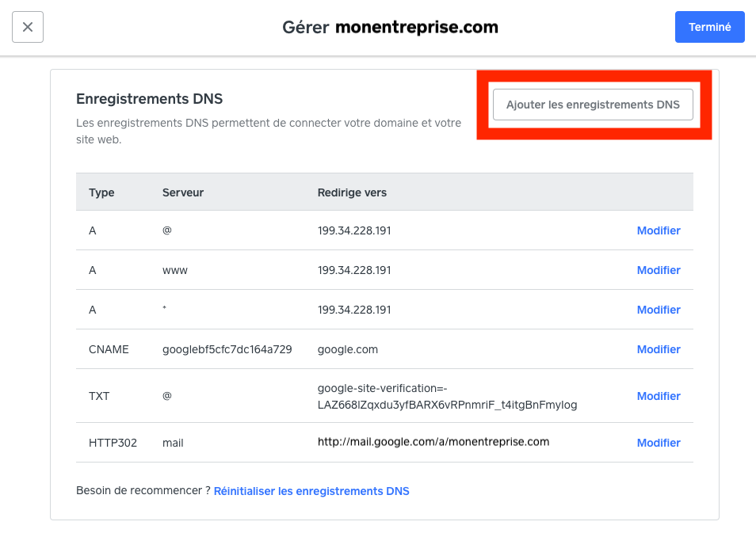Modify the HTTP302 mail record
Screen dimensions: 756x533
pyautogui.click(x=658, y=443)
